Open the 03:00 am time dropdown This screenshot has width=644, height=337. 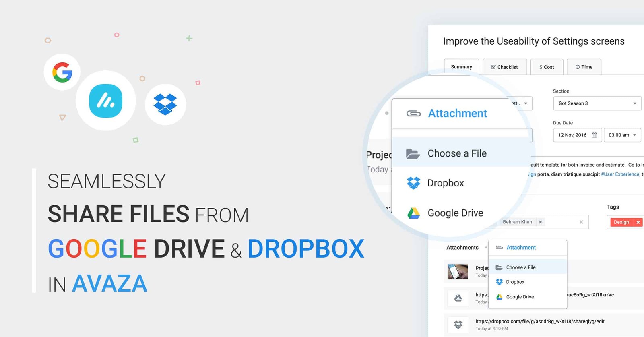click(x=634, y=135)
